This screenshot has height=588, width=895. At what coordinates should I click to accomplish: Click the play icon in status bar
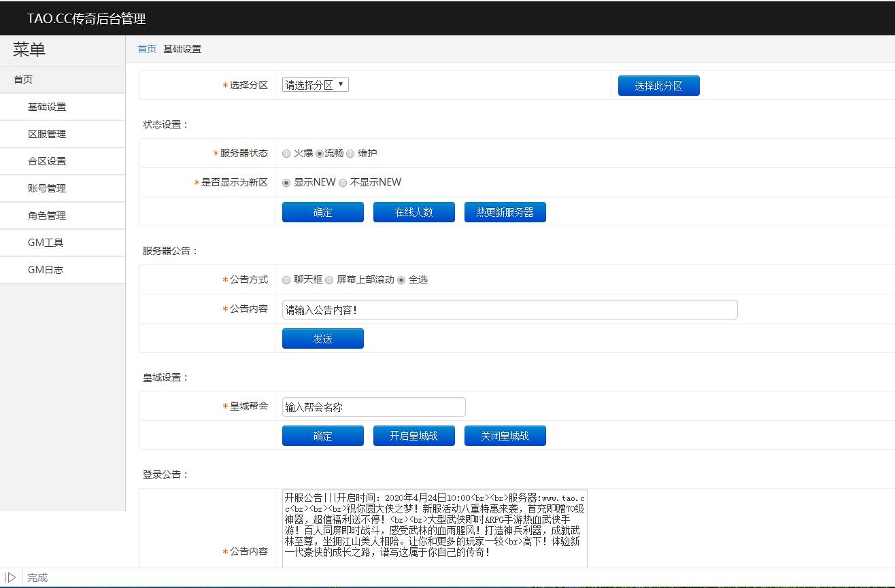10,578
